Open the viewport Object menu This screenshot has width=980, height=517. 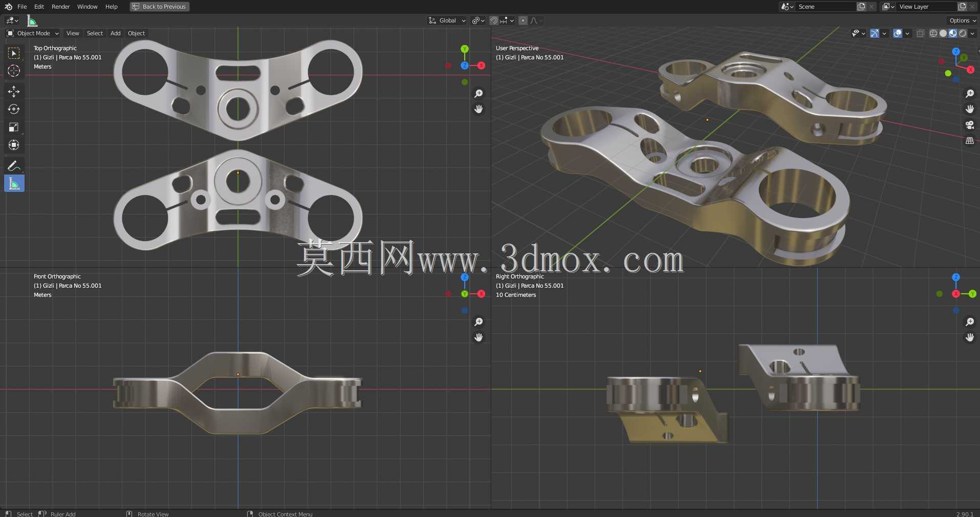click(136, 33)
